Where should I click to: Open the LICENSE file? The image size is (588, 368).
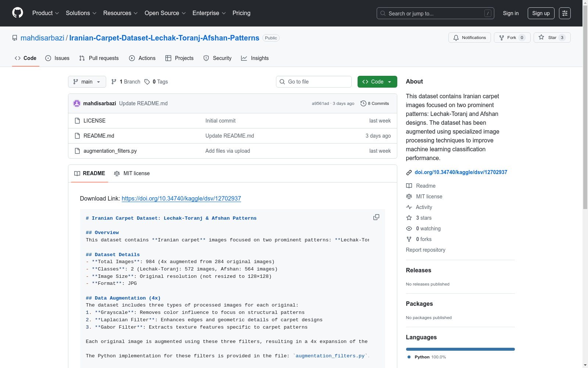coord(94,121)
